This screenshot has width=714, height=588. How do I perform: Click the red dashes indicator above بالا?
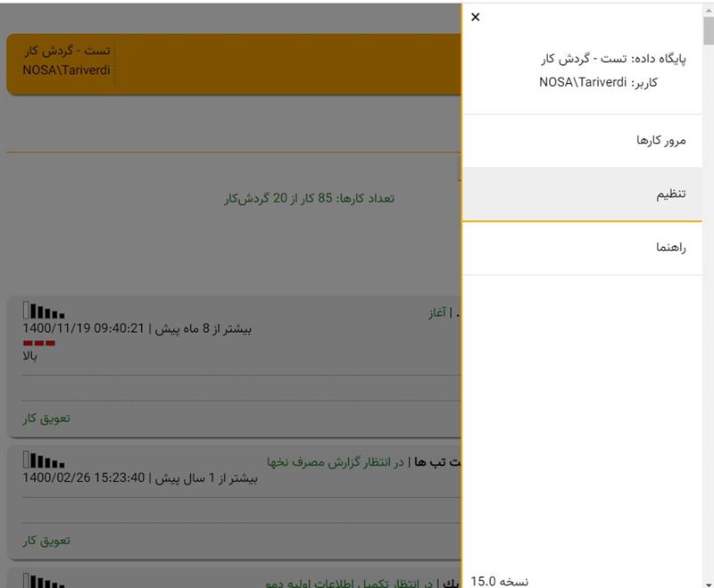point(38,343)
